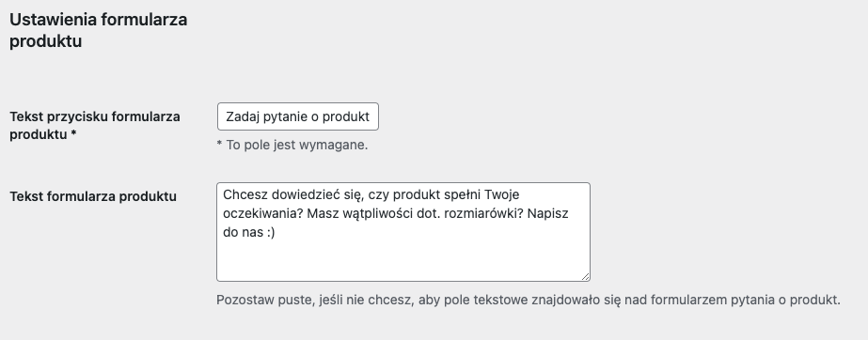Click inside the product form text textarea

pyautogui.click(x=403, y=232)
